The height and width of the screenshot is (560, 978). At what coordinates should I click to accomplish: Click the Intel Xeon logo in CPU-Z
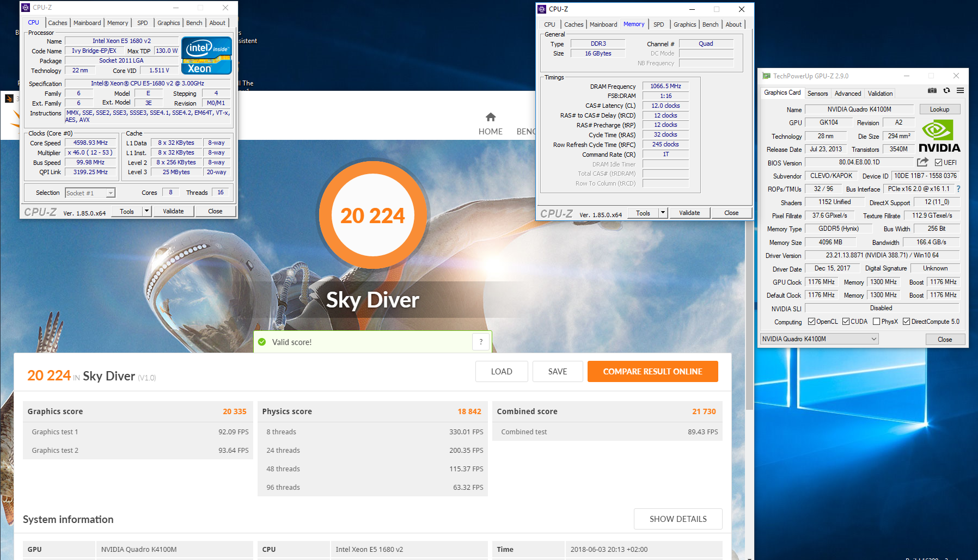pyautogui.click(x=206, y=56)
